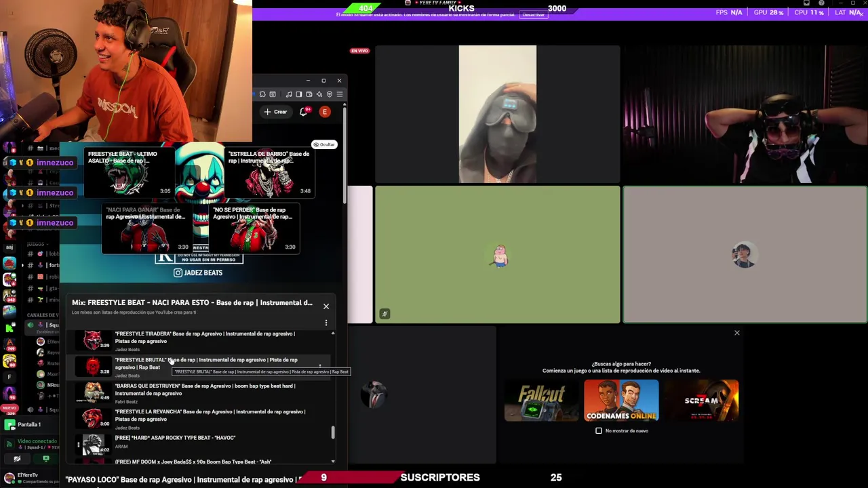Click the BARRAS QUE DESTRUYEN dog thumbnail
Viewport: 868px width, 488px height.
pyautogui.click(x=93, y=392)
